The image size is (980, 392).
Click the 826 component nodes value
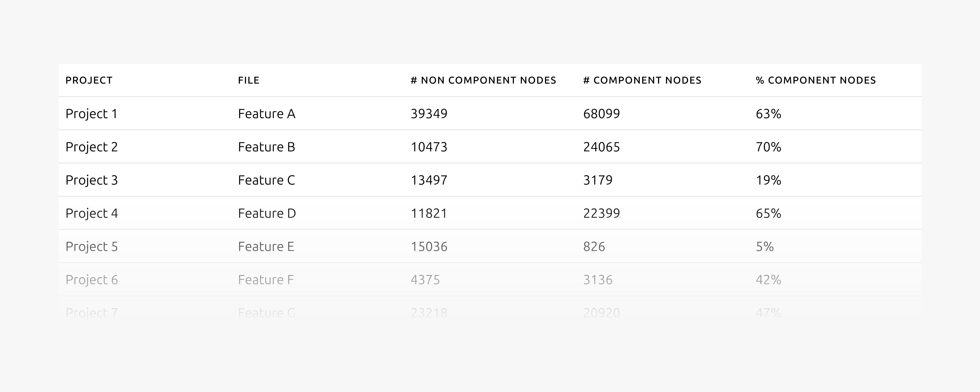pos(594,247)
